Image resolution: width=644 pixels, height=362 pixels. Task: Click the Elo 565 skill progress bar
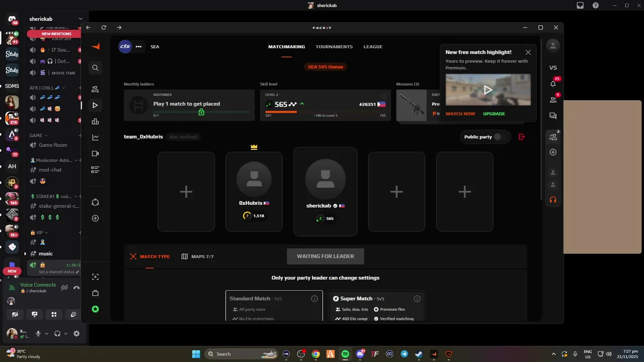coord(325,112)
